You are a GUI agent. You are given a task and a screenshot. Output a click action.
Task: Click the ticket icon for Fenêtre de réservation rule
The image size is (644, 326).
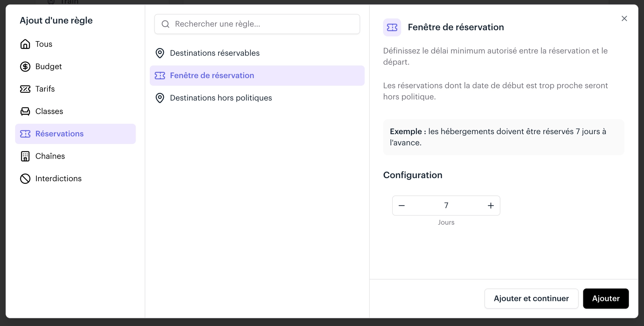[160, 76]
